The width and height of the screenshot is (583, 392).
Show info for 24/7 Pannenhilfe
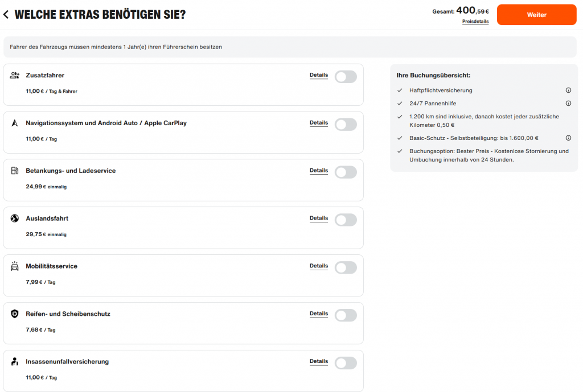[x=568, y=104]
